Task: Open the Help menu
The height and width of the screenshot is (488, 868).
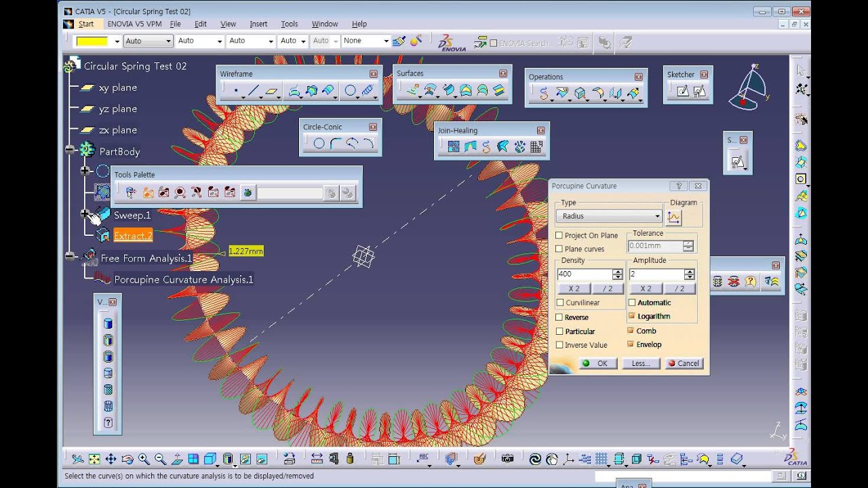Action: pos(359,24)
